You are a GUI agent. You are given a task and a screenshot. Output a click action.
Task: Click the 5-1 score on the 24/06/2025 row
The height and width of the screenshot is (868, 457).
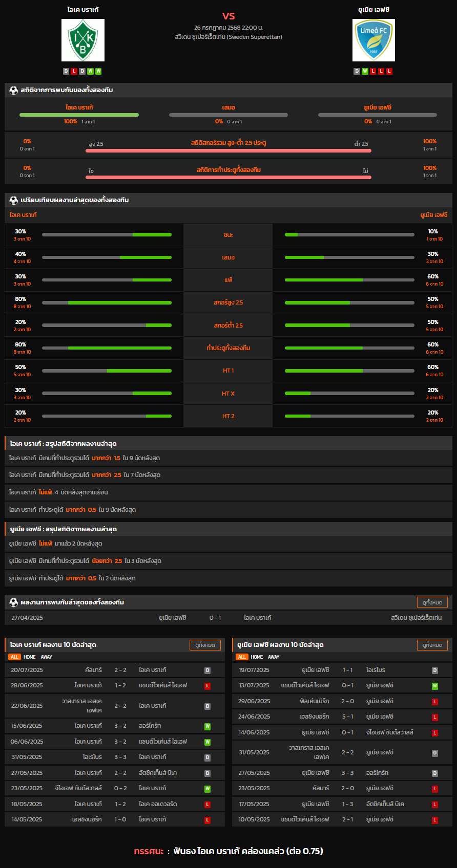tap(348, 717)
